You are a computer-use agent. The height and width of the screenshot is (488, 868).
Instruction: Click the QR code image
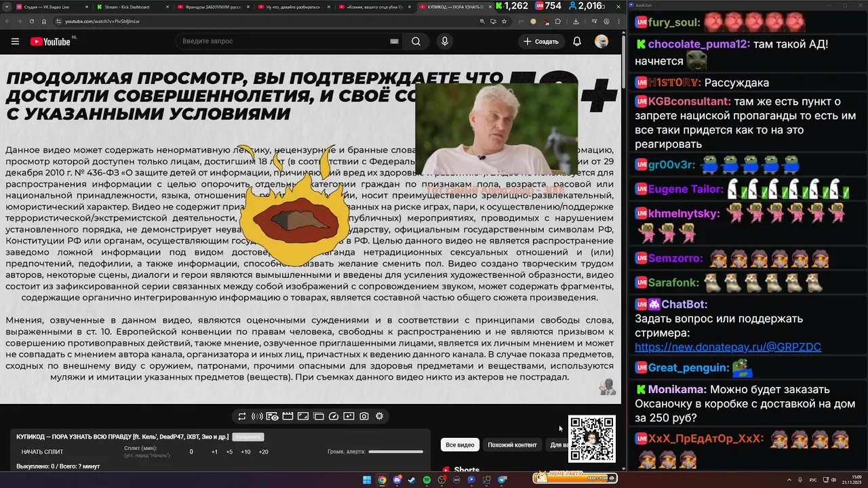pyautogui.click(x=592, y=439)
